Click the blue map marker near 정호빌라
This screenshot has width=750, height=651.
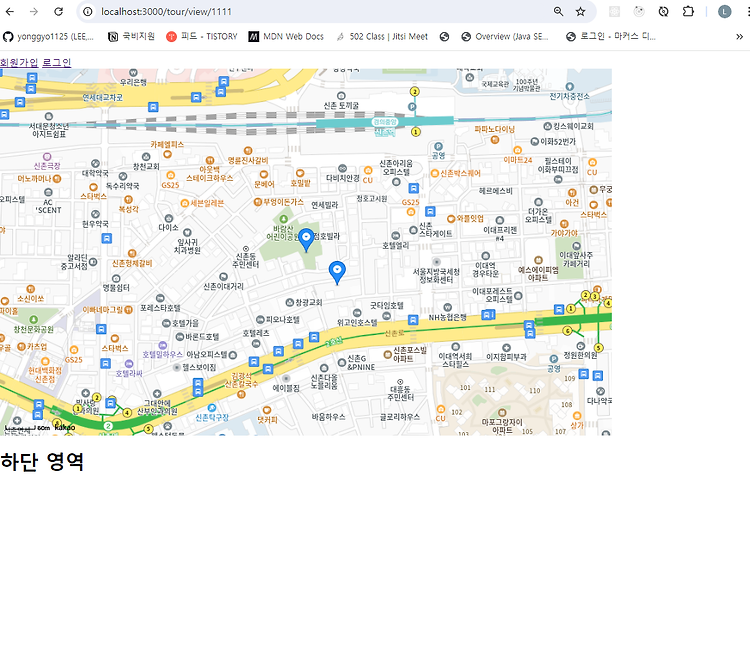click(306, 240)
